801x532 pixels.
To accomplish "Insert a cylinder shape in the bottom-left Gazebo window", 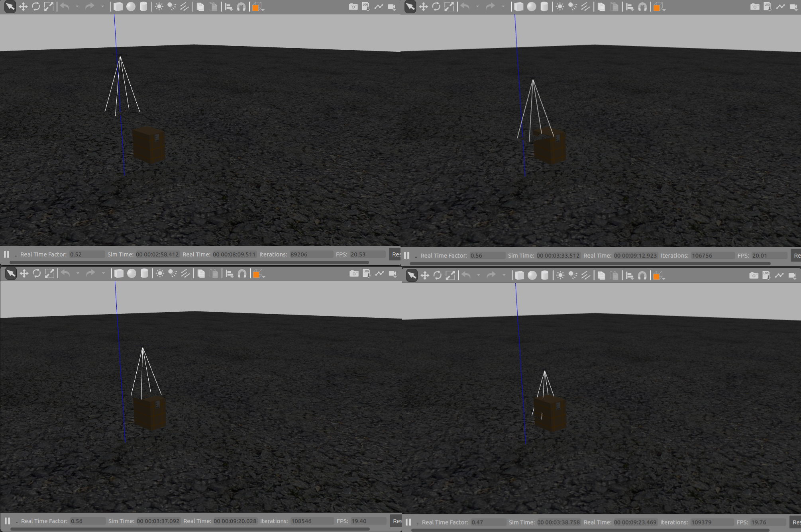I will [x=144, y=273].
